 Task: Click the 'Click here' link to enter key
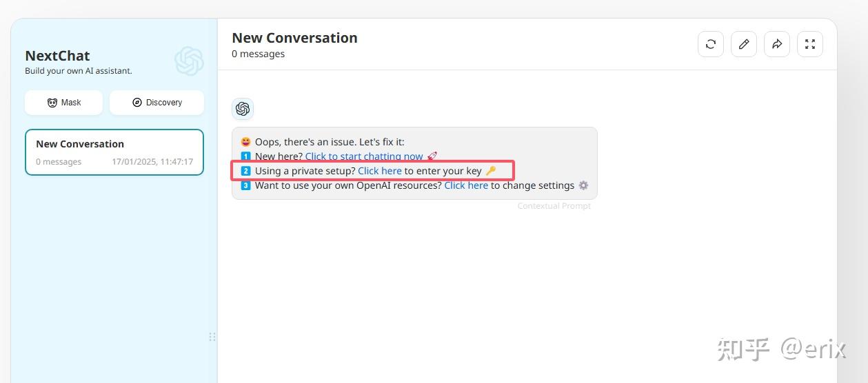coord(379,171)
